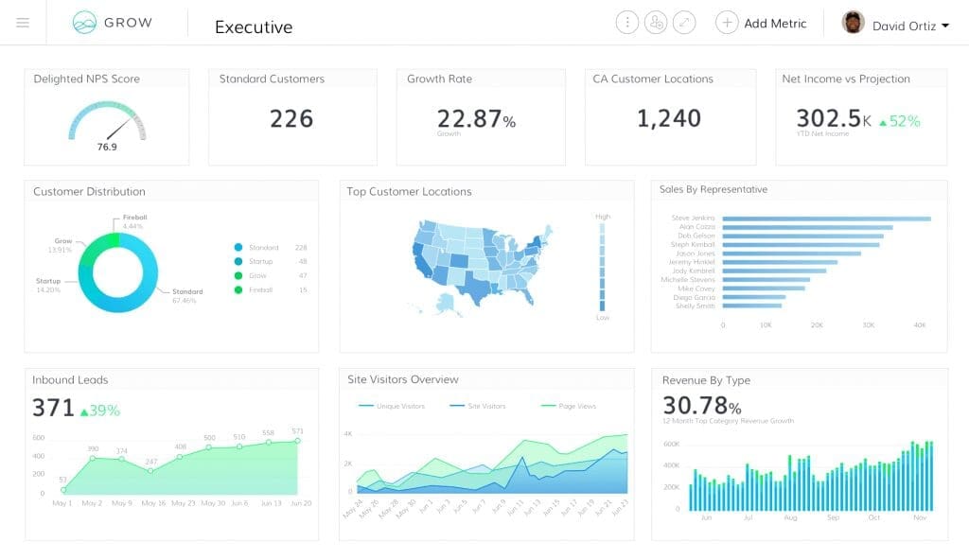Image resolution: width=969 pixels, height=560 pixels.
Task: Expand the David Ortiz user dropdown arrow
Action: [x=945, y=26]
